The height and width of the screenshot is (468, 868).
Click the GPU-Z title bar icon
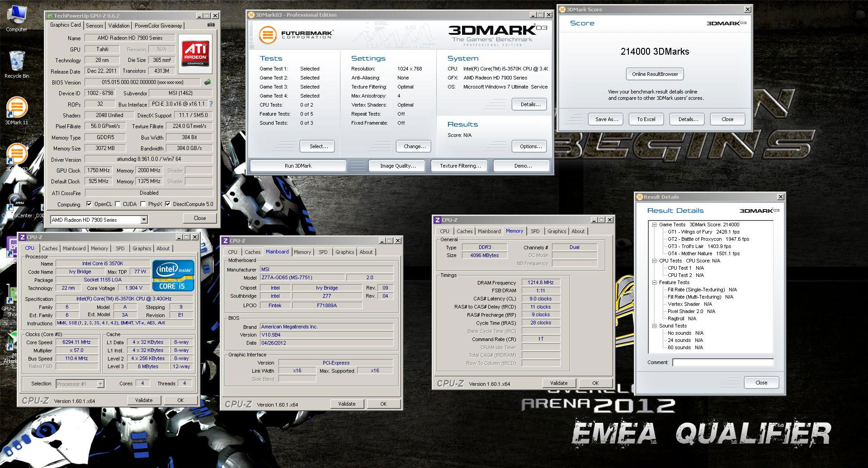(x=49, y=15)
